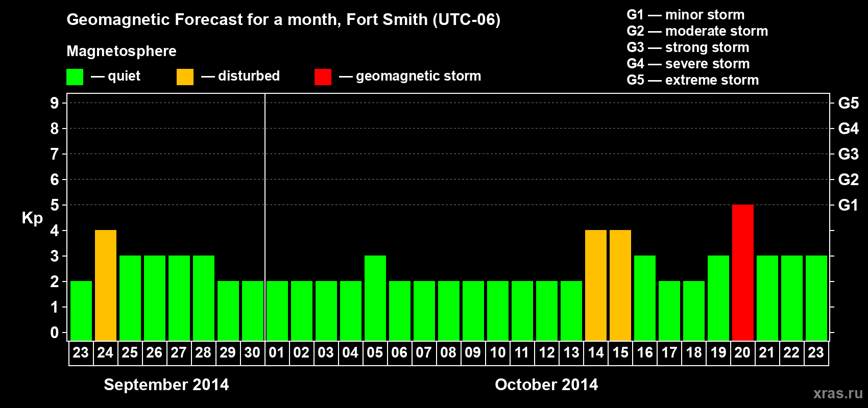The height and width of the screenshot is (408, 868).
Task: Select the green bar for September 27
Action: [179, 298]
